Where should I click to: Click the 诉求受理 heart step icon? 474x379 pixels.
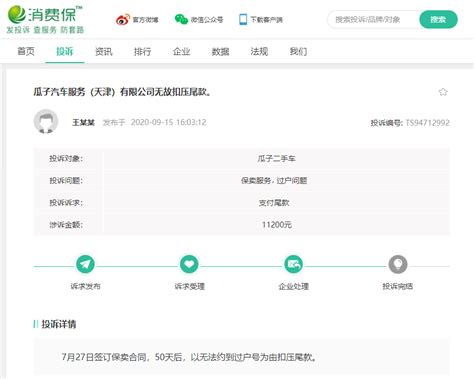point(189,264)
